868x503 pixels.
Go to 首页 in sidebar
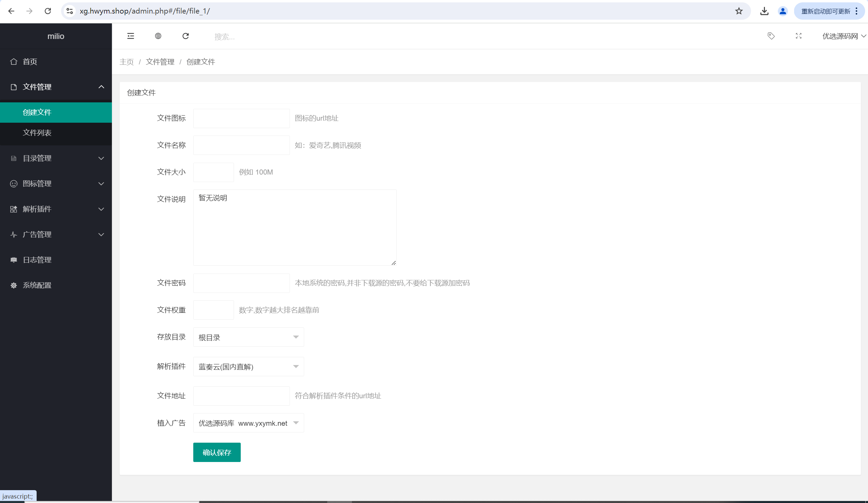(56, 62)
